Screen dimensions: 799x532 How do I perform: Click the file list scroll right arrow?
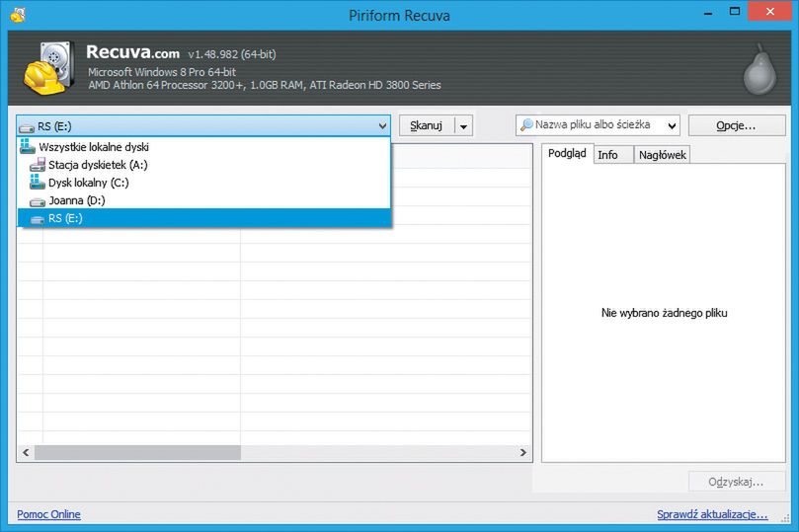coord(522,452)
